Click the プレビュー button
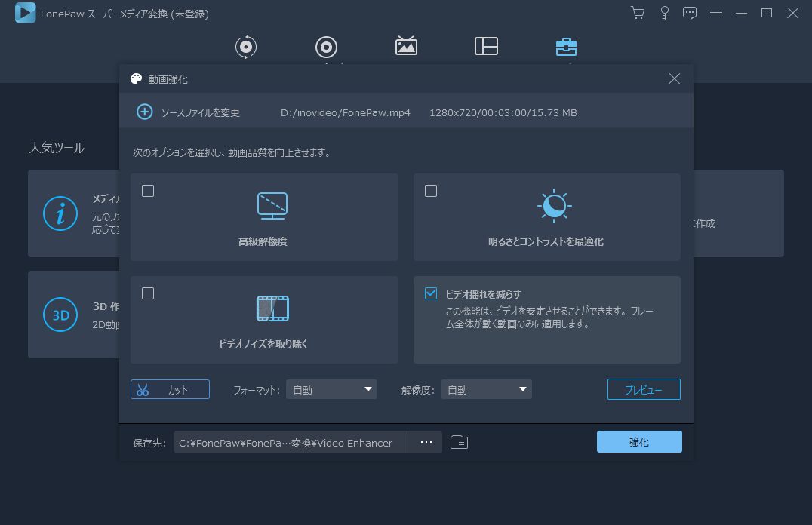The image size is (812, 525). click(x=644, y=389)
